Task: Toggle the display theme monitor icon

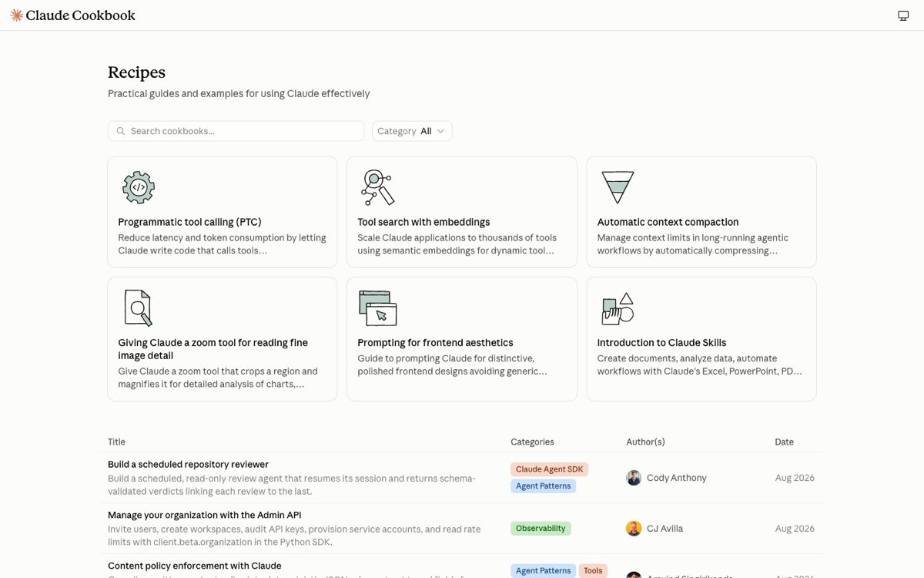Action: coord(903,15)
